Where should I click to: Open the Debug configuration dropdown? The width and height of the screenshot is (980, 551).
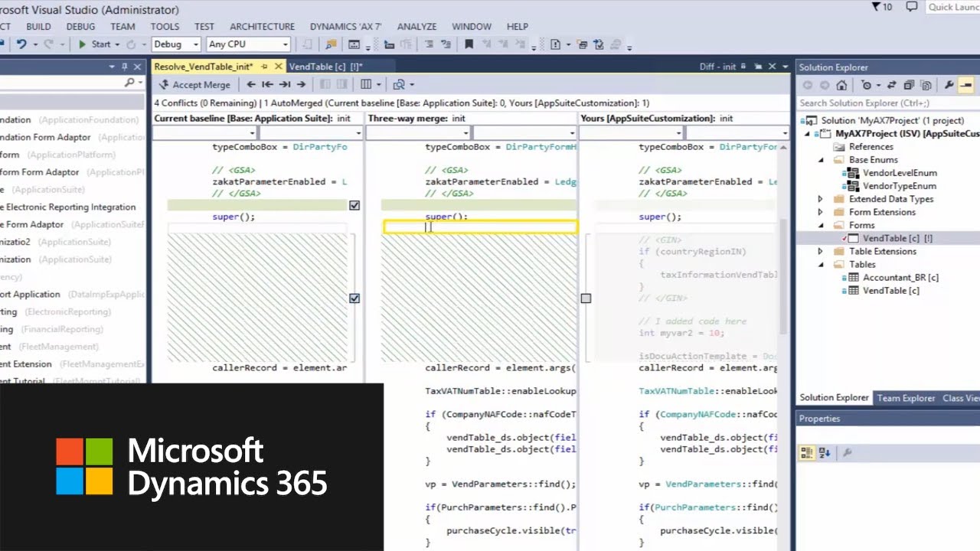(x=175, y=44)
